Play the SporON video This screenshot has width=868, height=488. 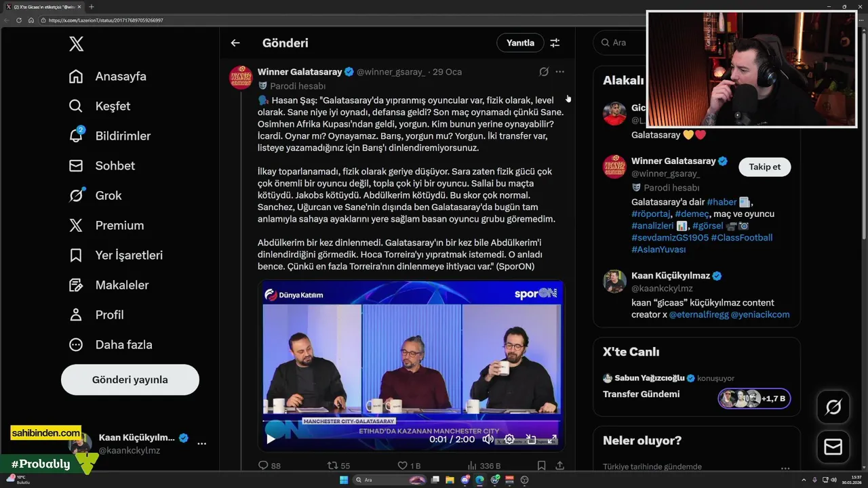tap(271, 439)
